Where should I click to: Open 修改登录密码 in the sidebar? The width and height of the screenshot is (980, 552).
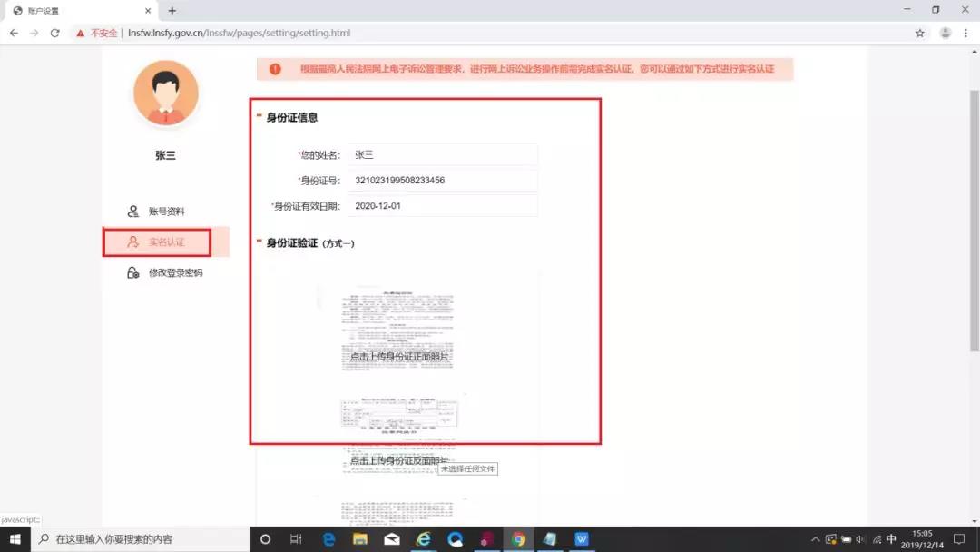click(166, 272)
